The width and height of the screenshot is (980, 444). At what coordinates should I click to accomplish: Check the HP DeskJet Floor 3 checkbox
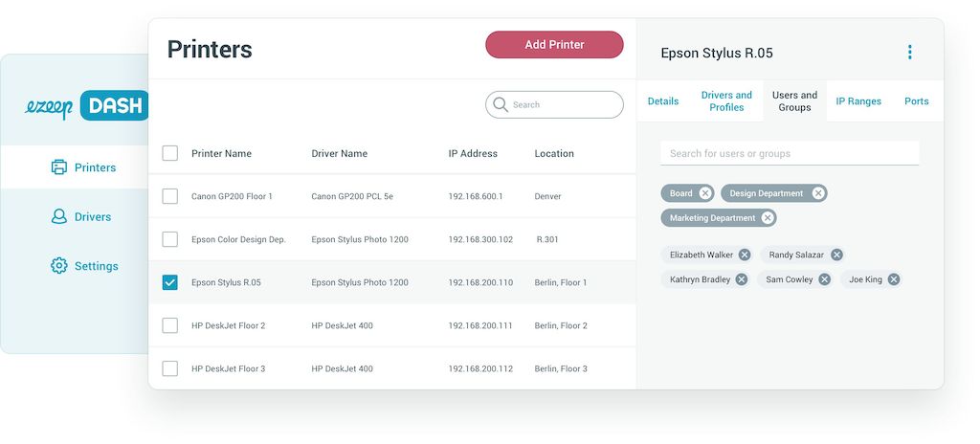click(170, 368)
